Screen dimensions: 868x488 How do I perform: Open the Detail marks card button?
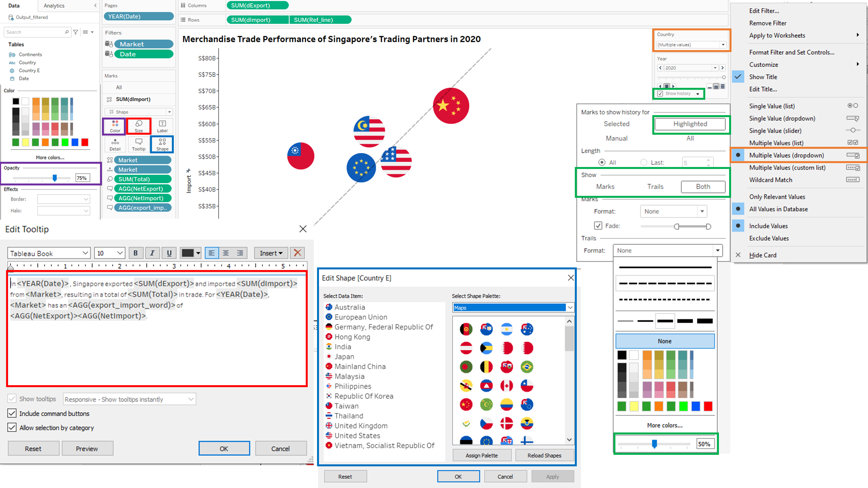tap(115, 144)
